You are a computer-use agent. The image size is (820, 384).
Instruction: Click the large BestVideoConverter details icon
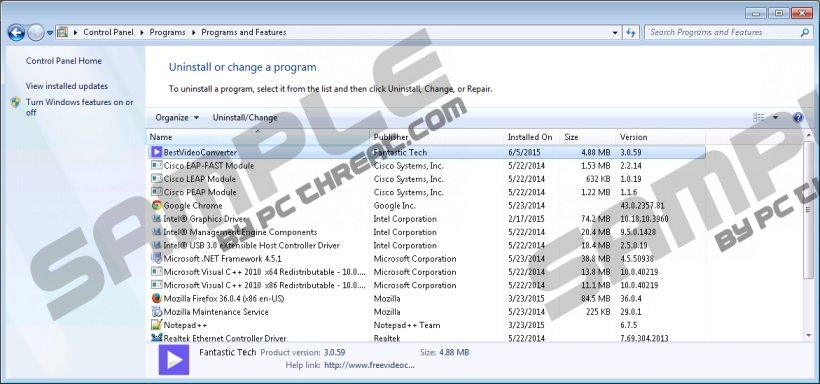click(x=174, y=360)
